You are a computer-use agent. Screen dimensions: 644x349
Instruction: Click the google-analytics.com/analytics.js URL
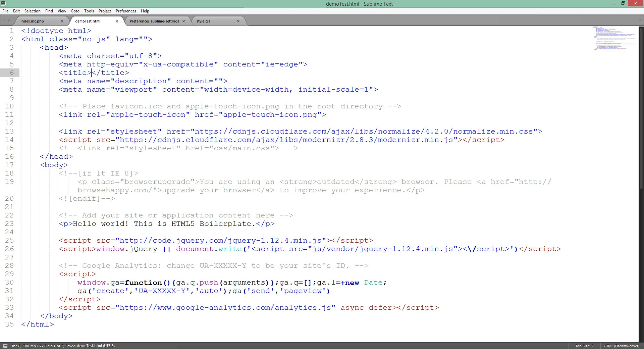(225, 308)
